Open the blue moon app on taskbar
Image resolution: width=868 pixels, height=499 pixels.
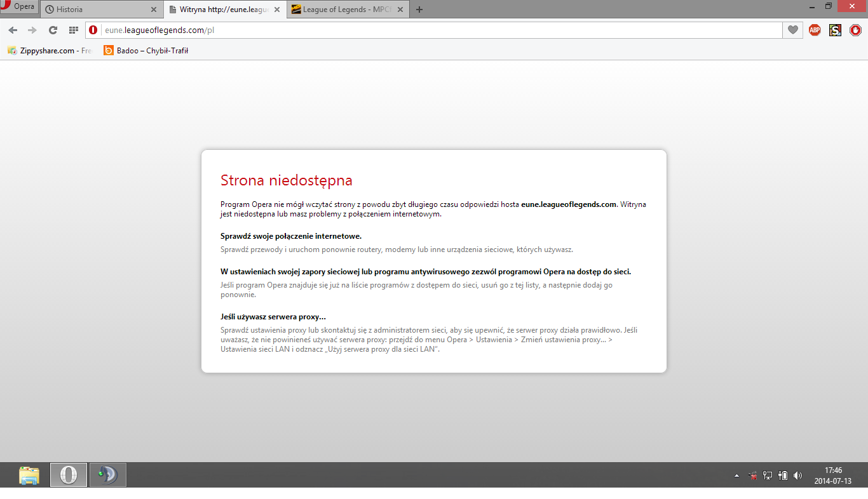click(x=108, y=475)
